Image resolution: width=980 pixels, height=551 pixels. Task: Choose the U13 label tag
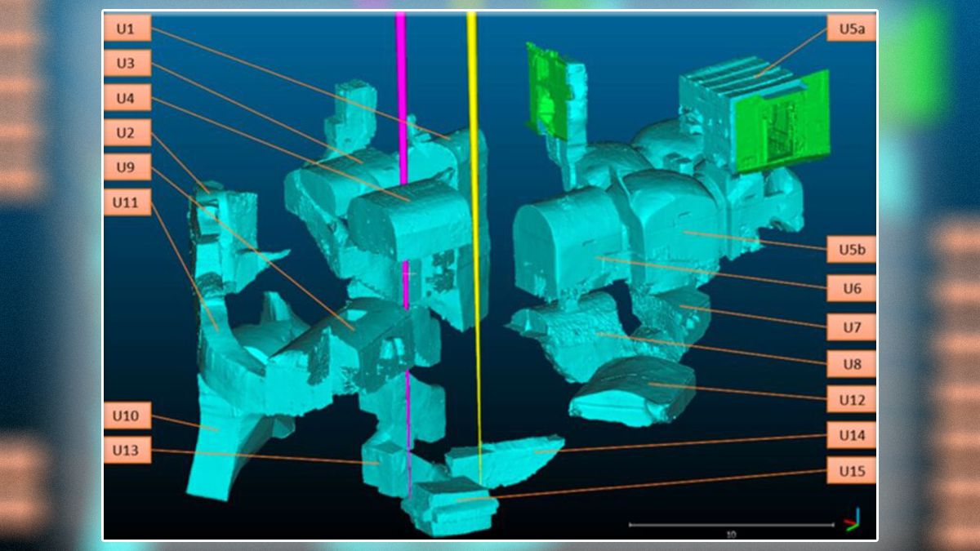[x=127, y=450]
